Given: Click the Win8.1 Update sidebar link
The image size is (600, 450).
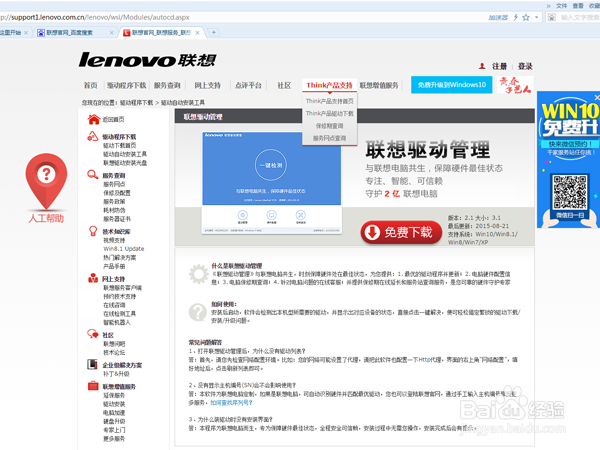Looking at the screenshot, I should (x=124, y=249).
